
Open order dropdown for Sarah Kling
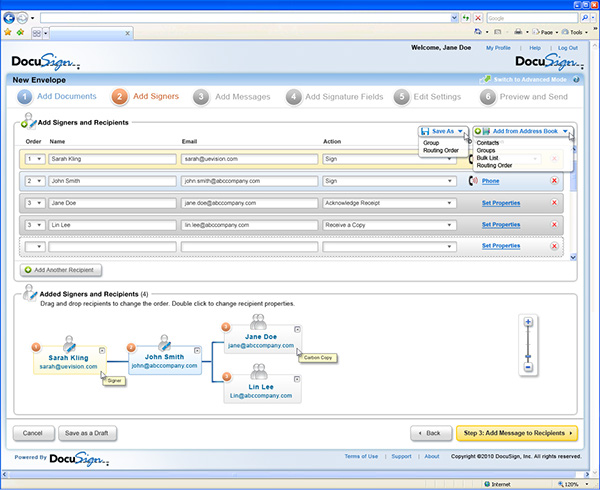(x=35, y=159)
